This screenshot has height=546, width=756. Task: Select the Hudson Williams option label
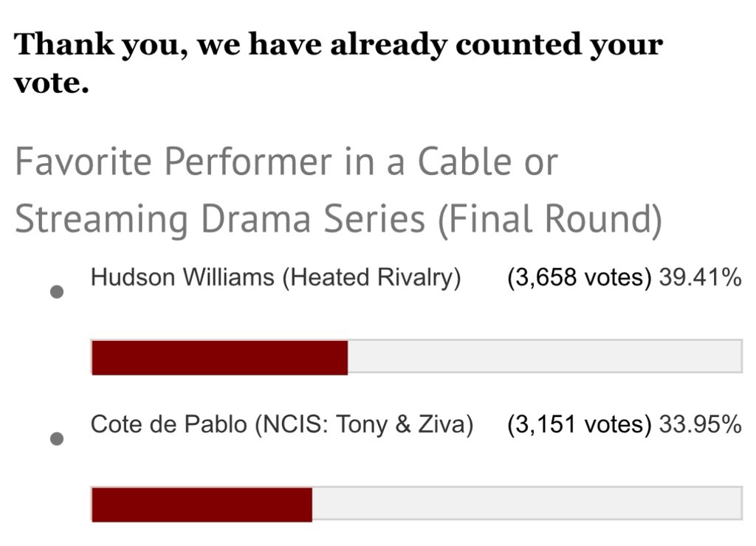(276, 278)
